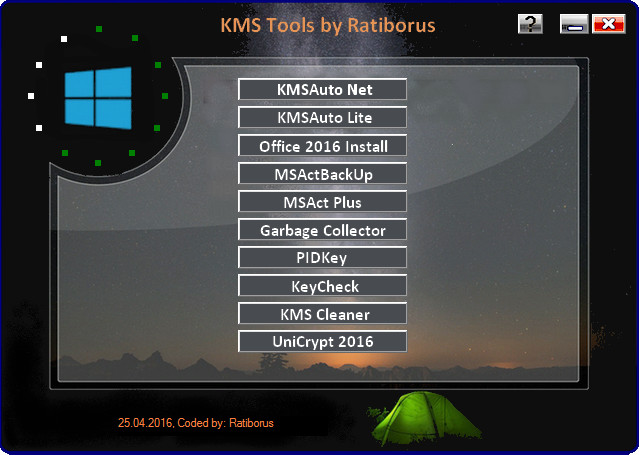This screenshot has width=639, height=455.
Task: Click the 'KMS Tools by Ratiborus' title
Action: [328, 25]
